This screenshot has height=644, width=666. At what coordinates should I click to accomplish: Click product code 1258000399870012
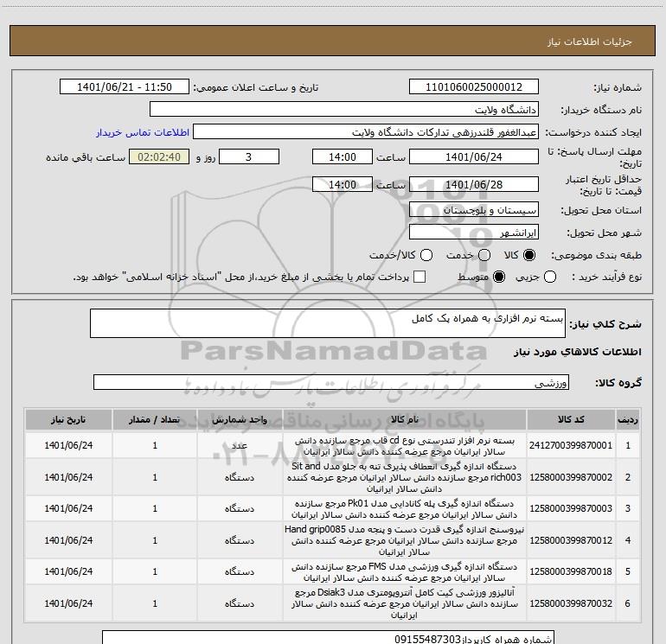(571, 540)
